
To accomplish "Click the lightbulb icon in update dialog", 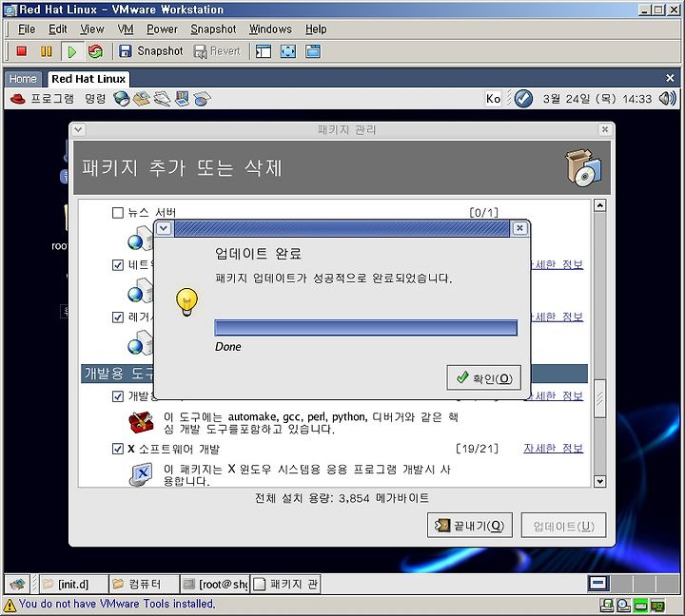I will coord(187,302).
